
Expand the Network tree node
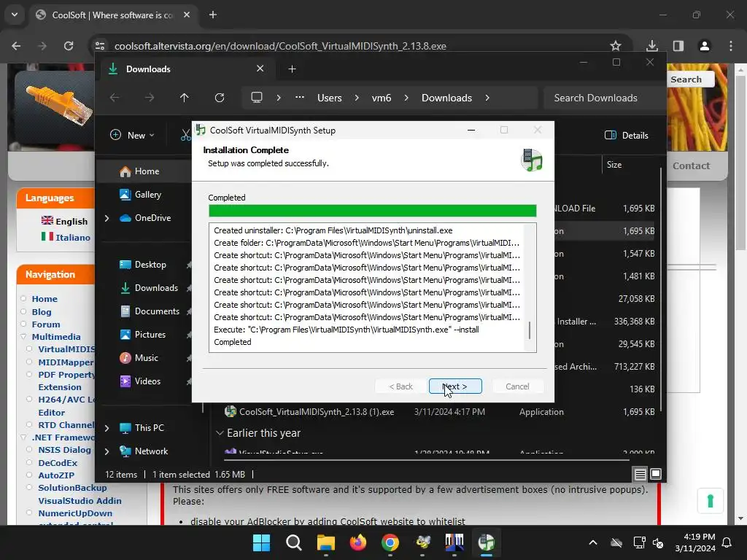[107, 451]
